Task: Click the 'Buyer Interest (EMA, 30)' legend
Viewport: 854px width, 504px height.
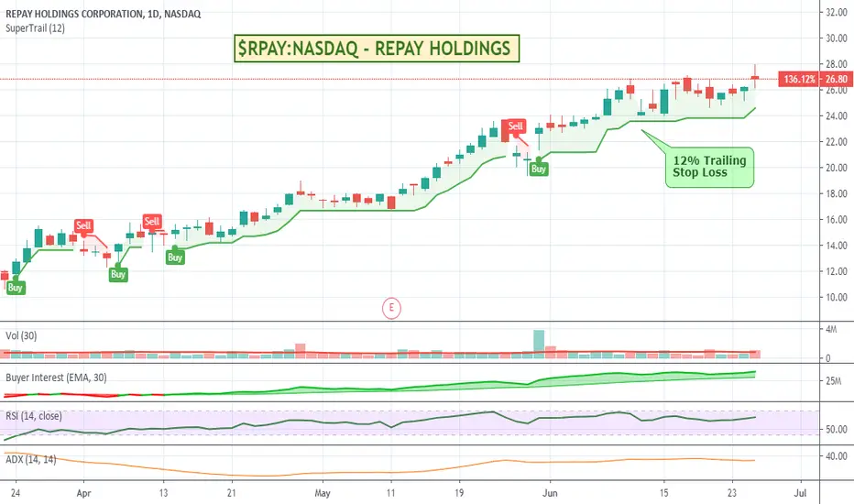Action: coord(56,377)
